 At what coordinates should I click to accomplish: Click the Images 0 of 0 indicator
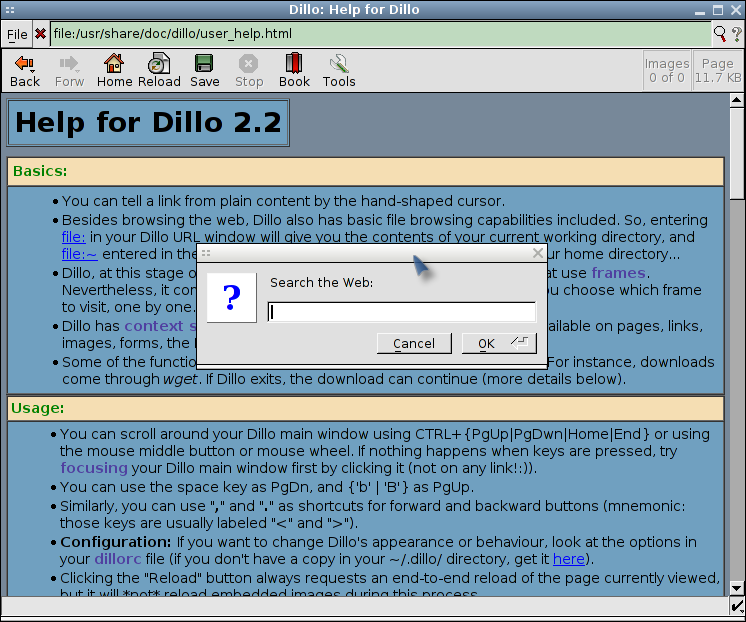(x=667, y=70)
